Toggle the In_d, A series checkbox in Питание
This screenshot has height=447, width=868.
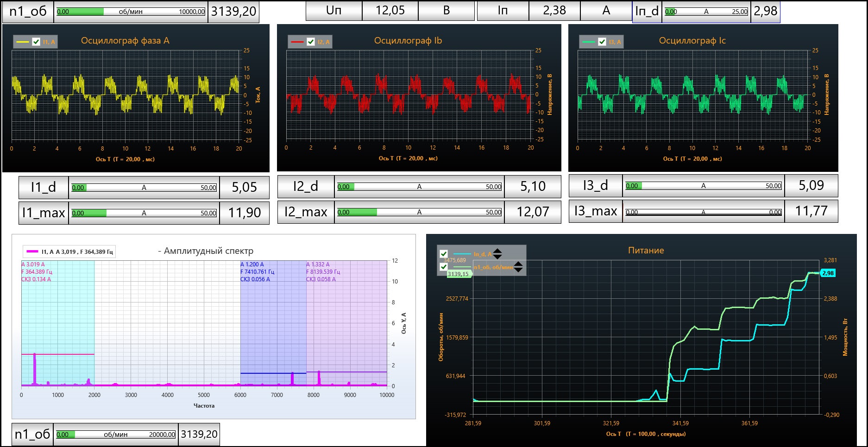(x=444, y=254)
